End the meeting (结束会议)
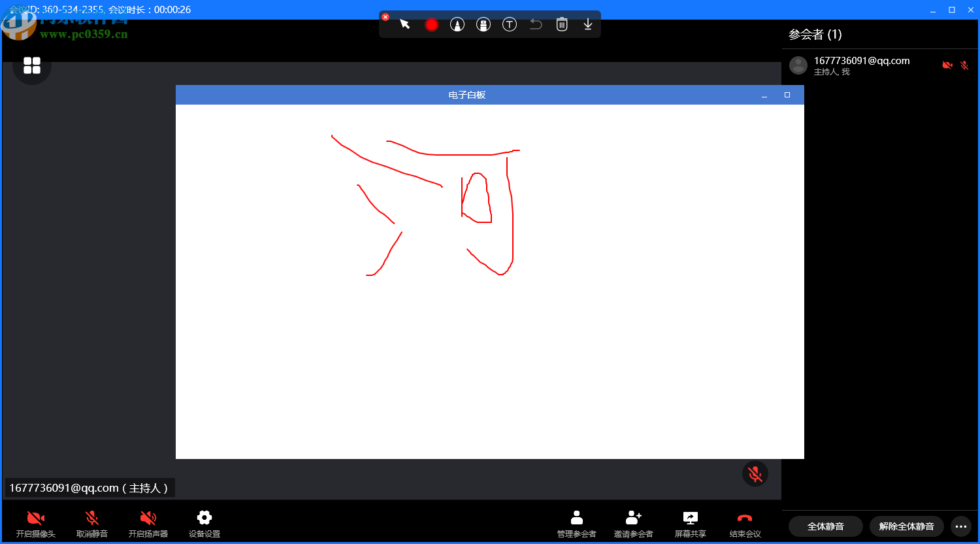Image resolution: width=980 pixels, height=544 pixels. pos(745,524)
